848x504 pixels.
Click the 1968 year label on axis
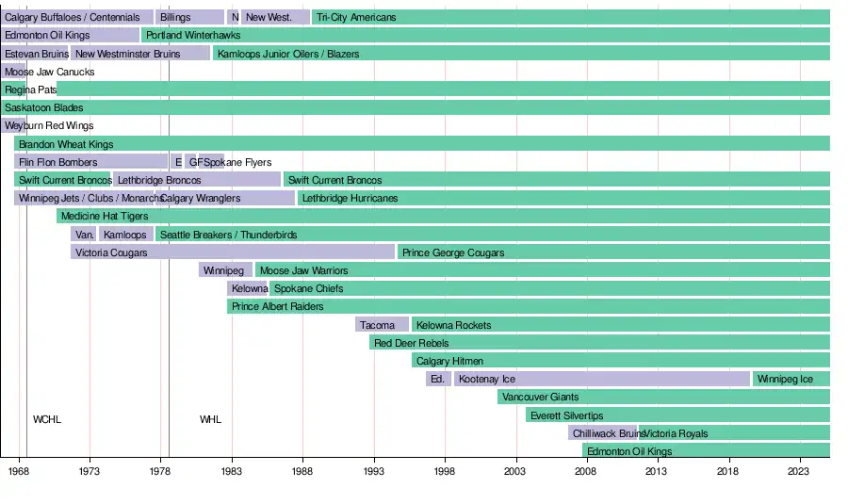click(x=19, y=471)
